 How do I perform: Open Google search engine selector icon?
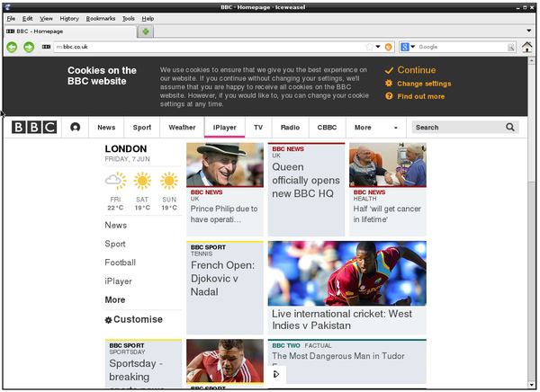405,47
